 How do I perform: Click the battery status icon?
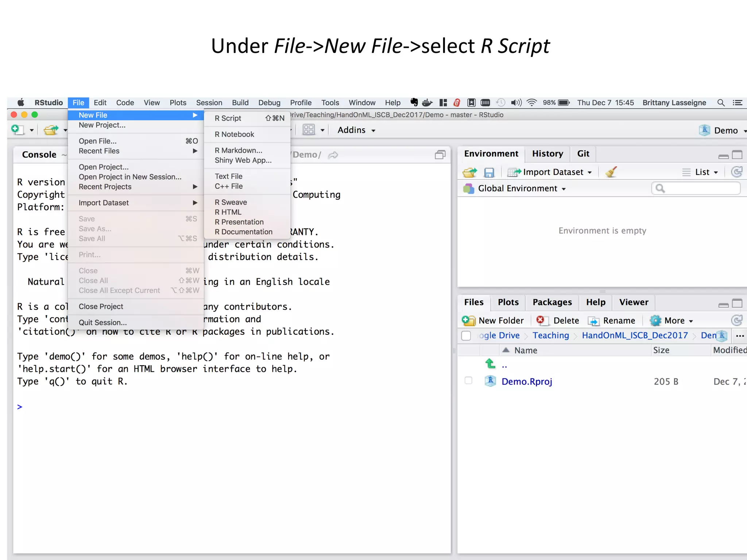564,103
